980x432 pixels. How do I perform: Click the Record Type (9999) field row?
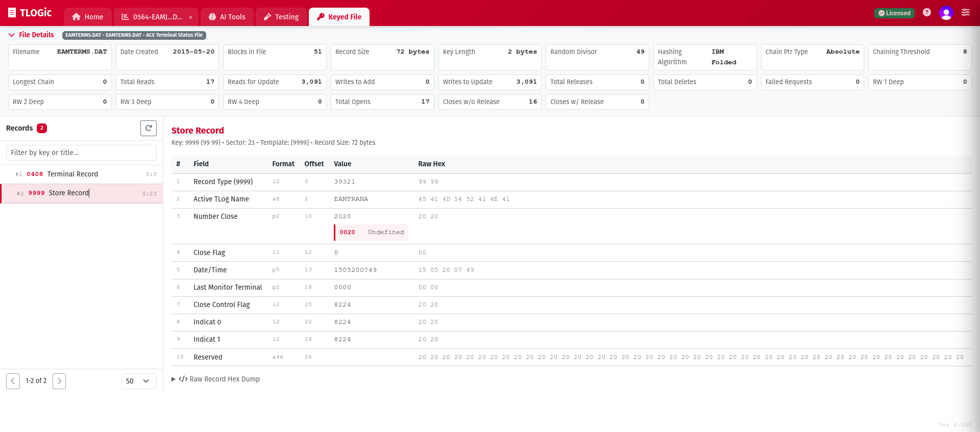click(x=571, y=182)
